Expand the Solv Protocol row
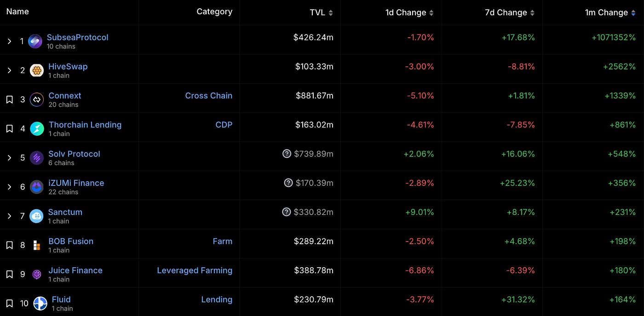The width and height of the screenshot is (644, 316). [9, 158]
